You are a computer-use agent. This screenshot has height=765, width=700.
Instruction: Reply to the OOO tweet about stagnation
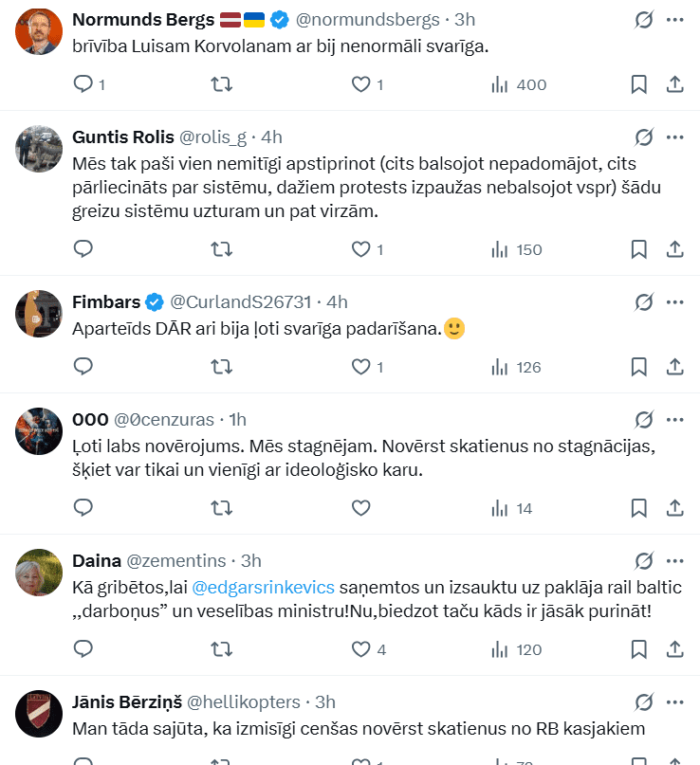tap(83, 508)
